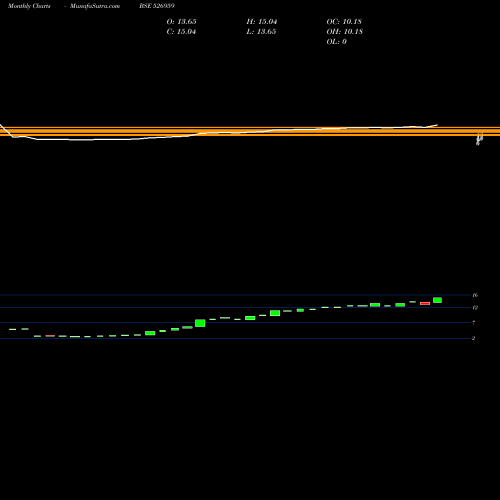Select the latest green candle at chart end

click(437, 300)
